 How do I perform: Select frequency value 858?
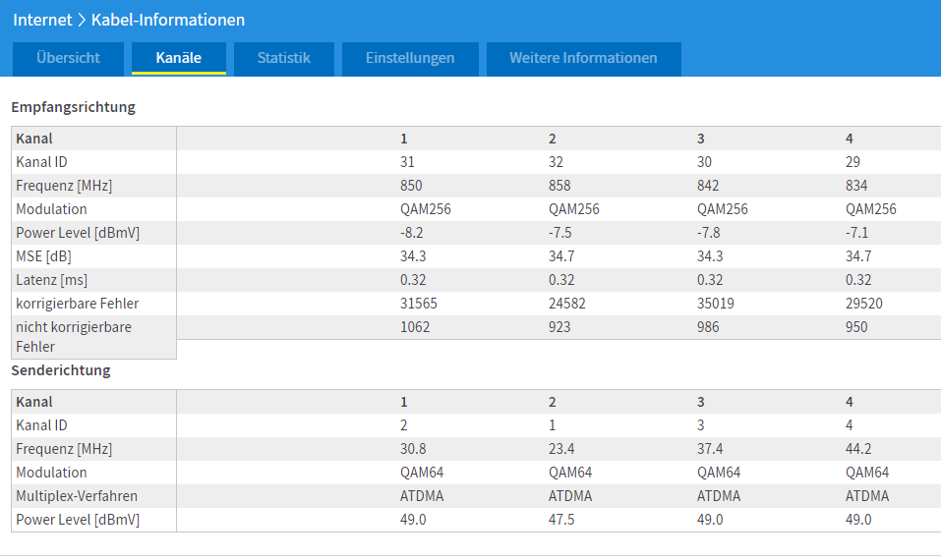pyautogui.click(x=559, y=186)
